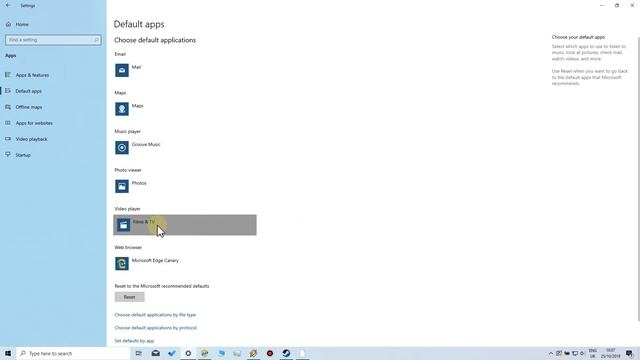Open Steam from the taskbar
The width and height of the screenshot is (640, 360).
tap(286, 353)
